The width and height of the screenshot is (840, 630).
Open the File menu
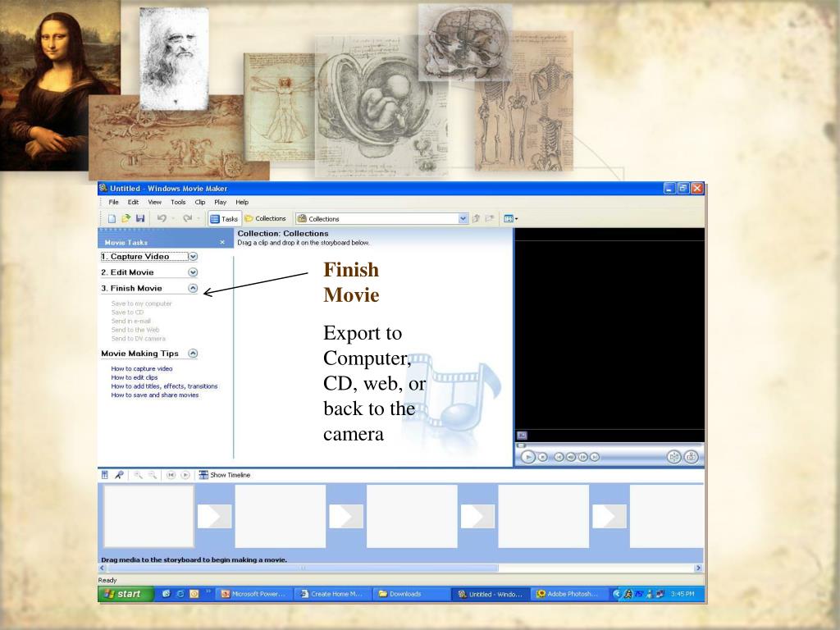click(113, 203)
